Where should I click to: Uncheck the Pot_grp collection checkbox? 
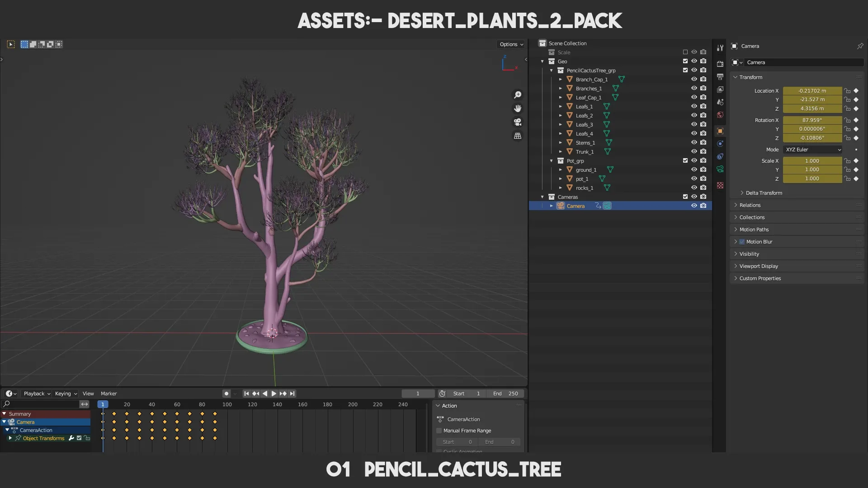click(x=685, y=160)
